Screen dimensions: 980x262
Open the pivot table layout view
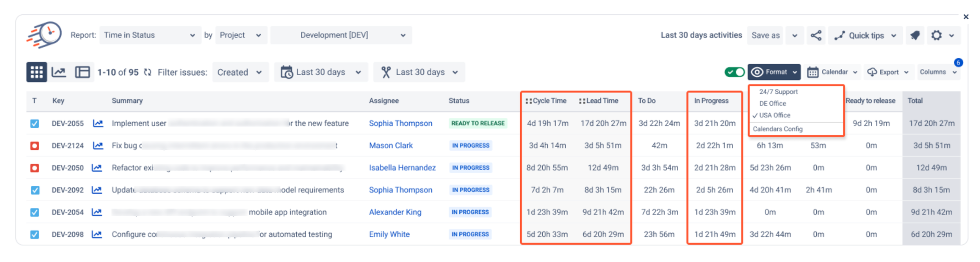82,72
